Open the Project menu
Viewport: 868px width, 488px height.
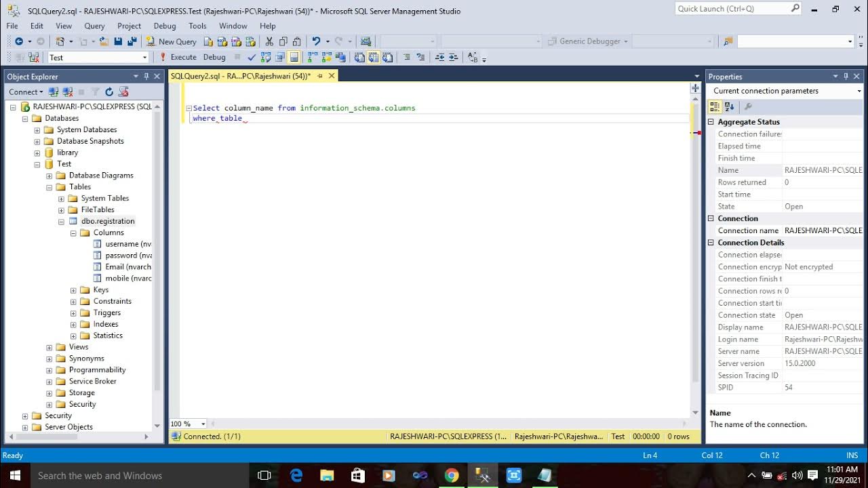click(129, 26)
